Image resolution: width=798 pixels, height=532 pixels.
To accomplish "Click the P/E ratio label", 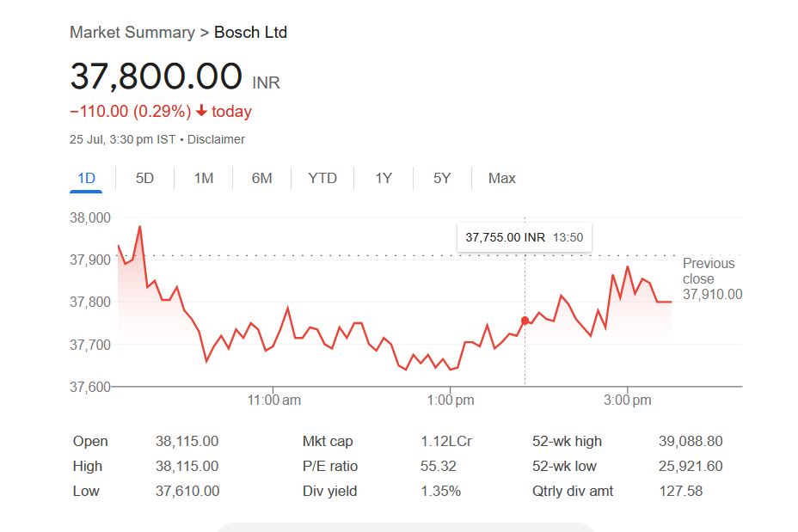I will (x=330, y=467).
